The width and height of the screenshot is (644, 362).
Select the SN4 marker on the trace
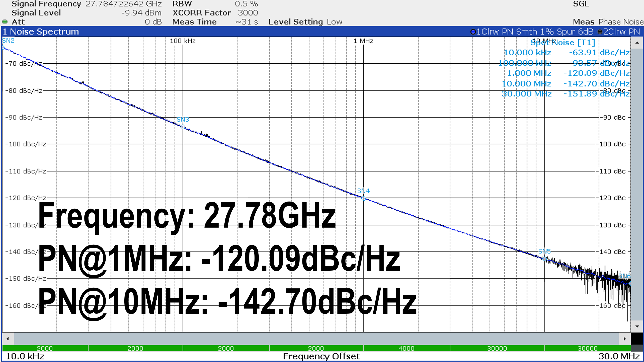[363, 198]
